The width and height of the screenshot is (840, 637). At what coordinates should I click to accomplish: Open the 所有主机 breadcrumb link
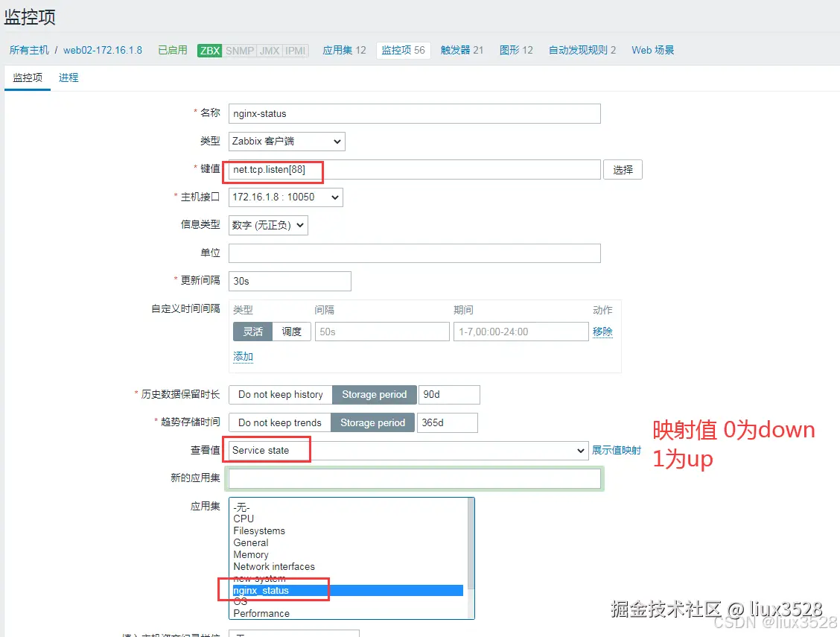click(29, 50)
